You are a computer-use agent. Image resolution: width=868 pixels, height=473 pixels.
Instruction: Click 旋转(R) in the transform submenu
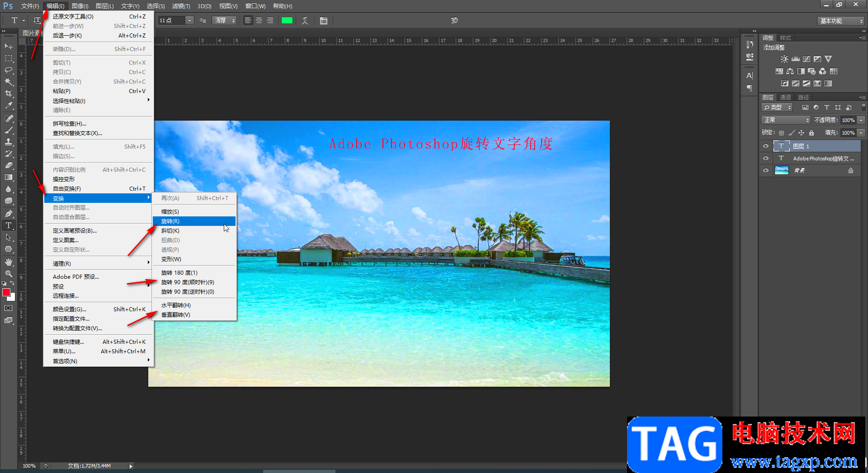tap(194, 221)
